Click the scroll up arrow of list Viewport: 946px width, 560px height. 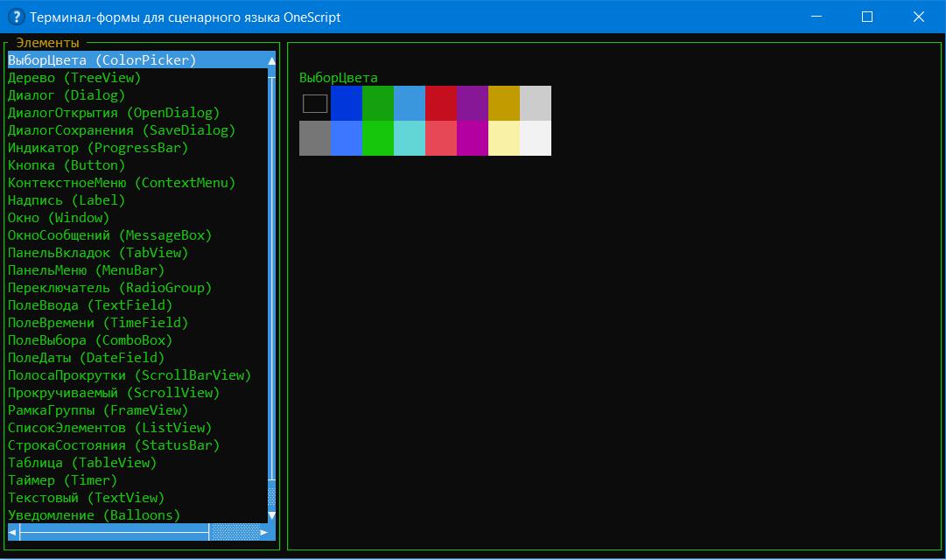point(271,60)
